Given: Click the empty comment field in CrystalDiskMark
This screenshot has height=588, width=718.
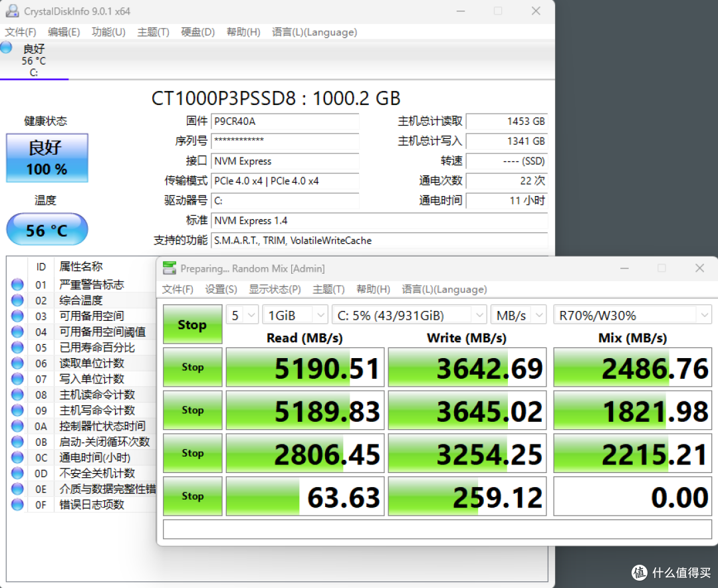Looking at the screenshot, I should tap(437, 530).
